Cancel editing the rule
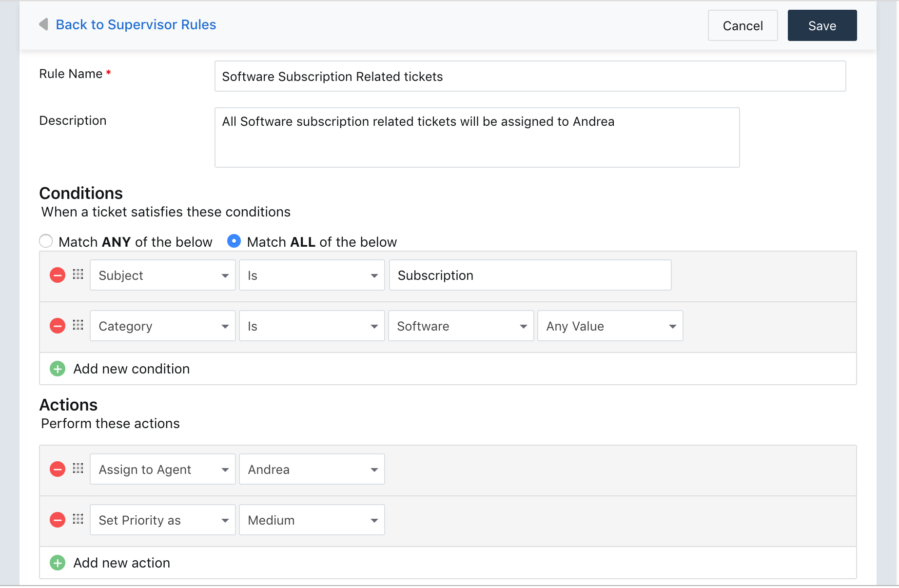 743,25
